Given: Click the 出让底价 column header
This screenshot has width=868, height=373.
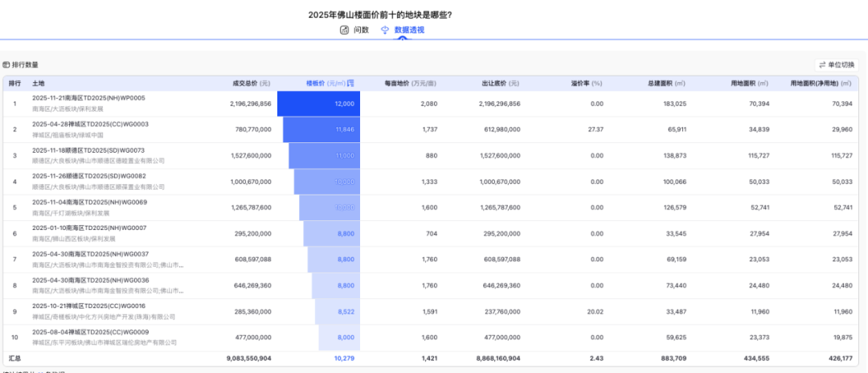Looking at the screenshot, I should point(500,84).
